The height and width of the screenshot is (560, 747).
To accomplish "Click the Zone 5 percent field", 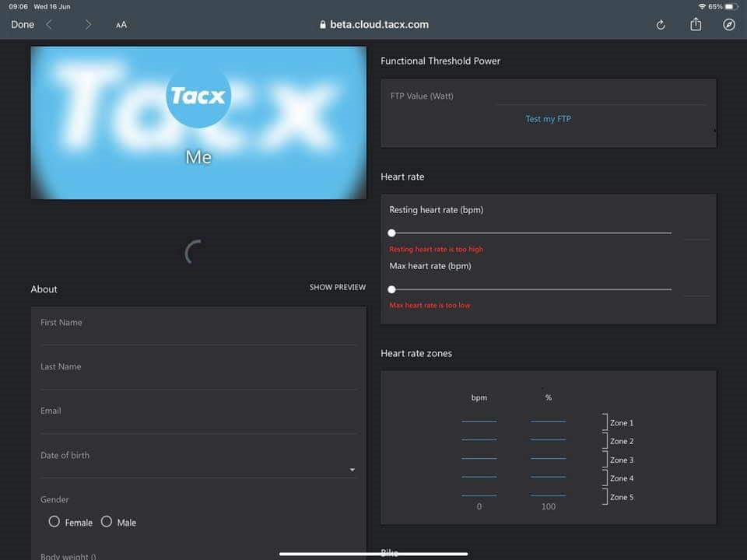I will coord(548,490).
